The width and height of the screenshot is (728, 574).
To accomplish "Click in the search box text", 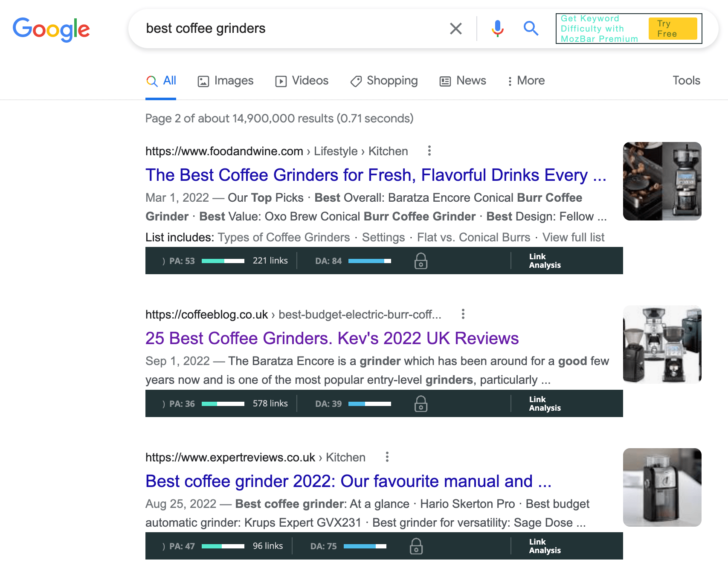I will click(x=206, y=29).
